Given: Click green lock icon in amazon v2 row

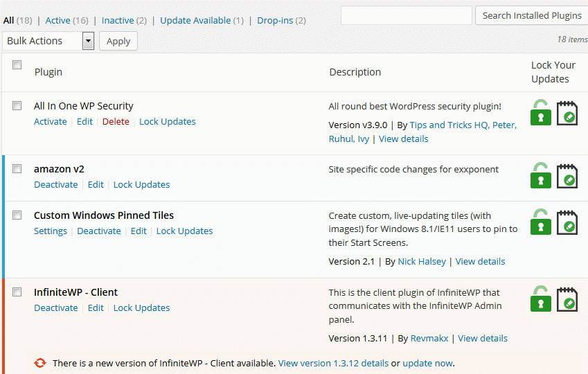Looking at the screenshot, I should [540, 175].
